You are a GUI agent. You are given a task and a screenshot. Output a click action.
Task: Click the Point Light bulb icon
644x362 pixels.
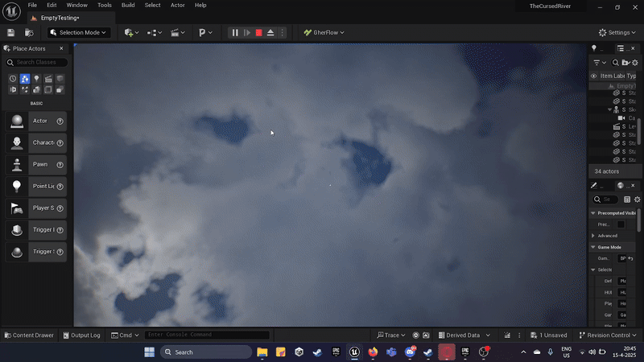point(16,187)
